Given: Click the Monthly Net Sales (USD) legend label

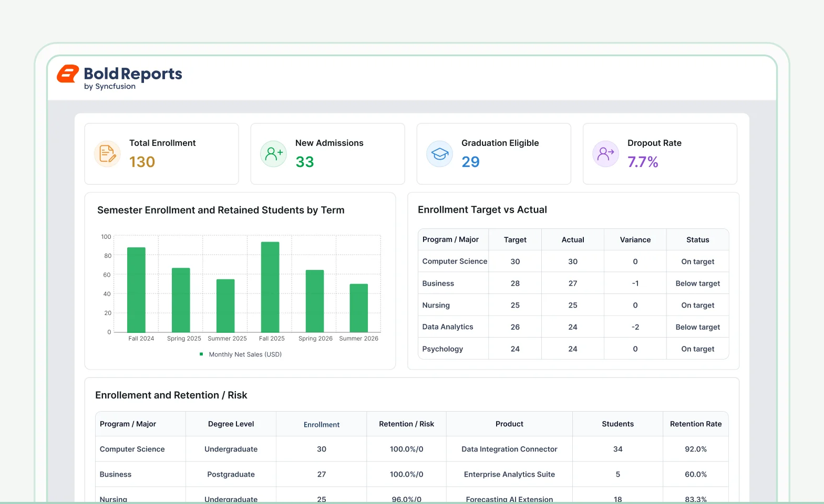Looking at the screenshot, I should (x=245, y=354).
